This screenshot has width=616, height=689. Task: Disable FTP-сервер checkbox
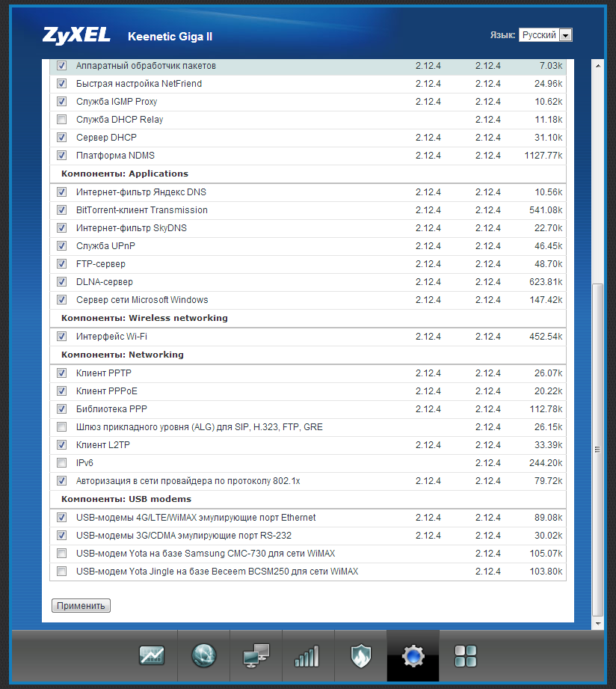[x=62, y=264]
